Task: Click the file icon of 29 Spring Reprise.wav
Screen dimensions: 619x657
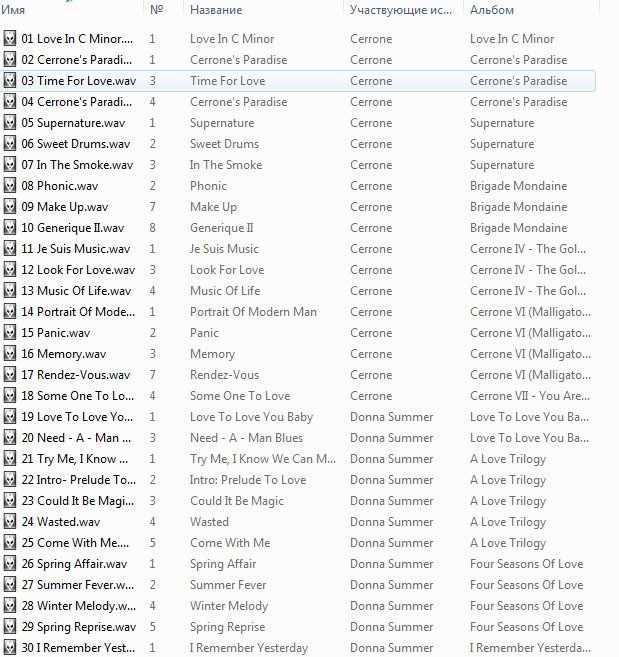Action: coord(10,626)
